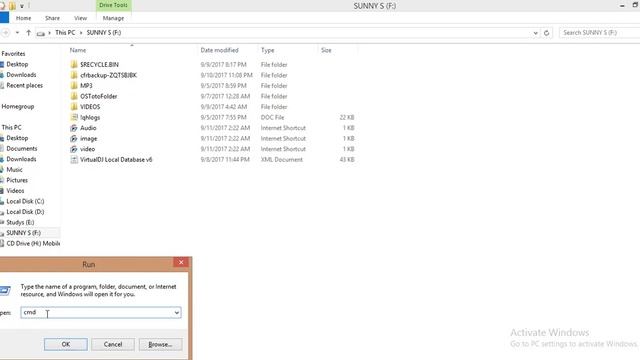Screen dimensions: 640x360
Task: Click Browse... in the Run dialog
Action: point(160,344)
